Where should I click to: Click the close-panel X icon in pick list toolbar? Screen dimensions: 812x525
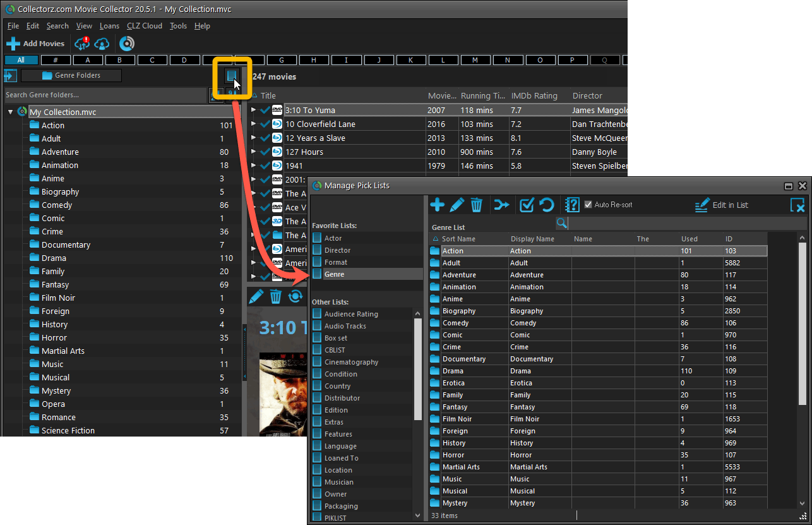click(797, 205)
